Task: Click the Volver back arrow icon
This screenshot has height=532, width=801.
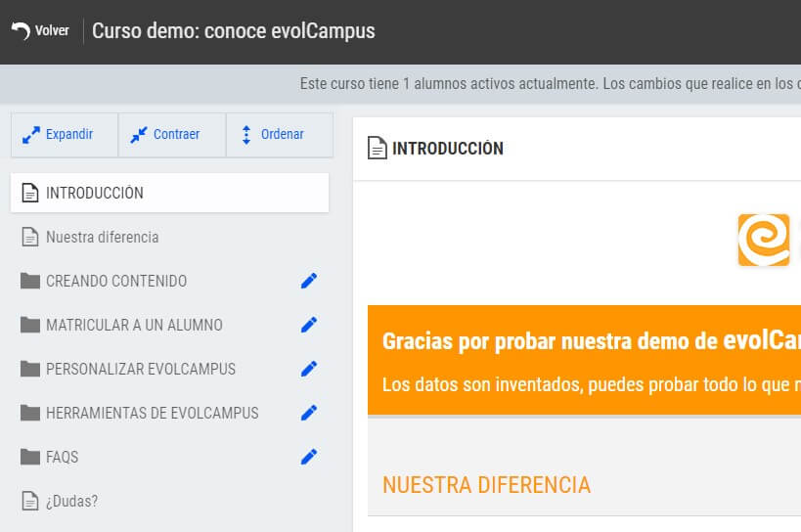Action: pos(21,30)
